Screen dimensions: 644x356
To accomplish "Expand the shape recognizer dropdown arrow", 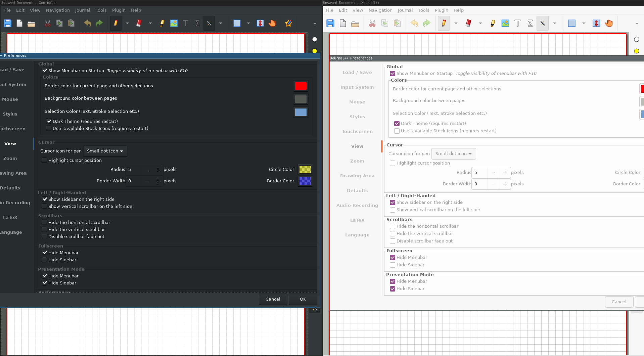I will 220,24.
